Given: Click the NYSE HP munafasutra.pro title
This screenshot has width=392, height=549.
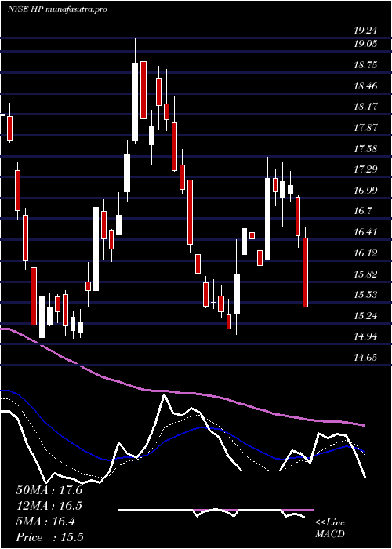Looking at the screenshot, I should tap(57, 9).
